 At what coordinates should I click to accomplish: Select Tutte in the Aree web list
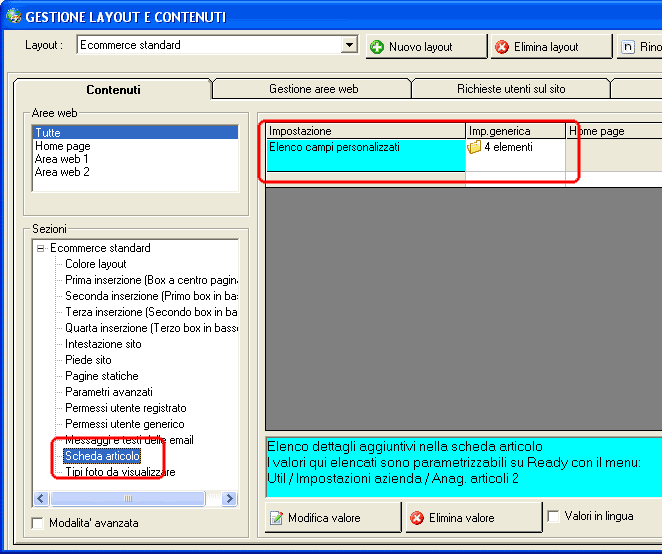135,133
